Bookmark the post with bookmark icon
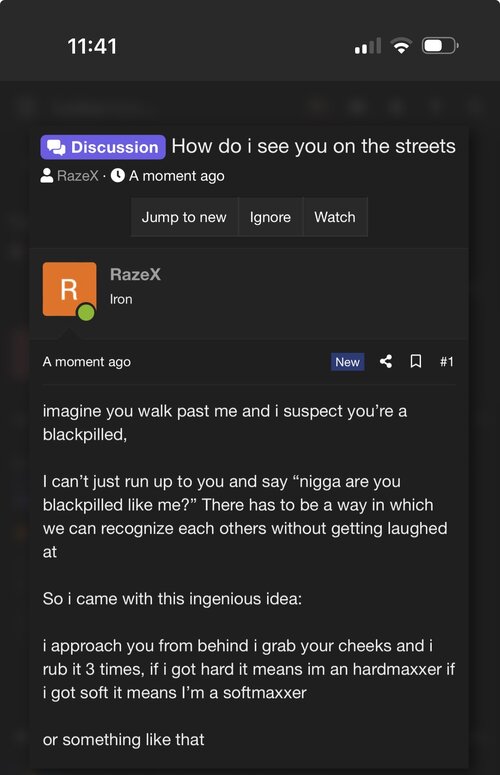 [x=416, y=361]
